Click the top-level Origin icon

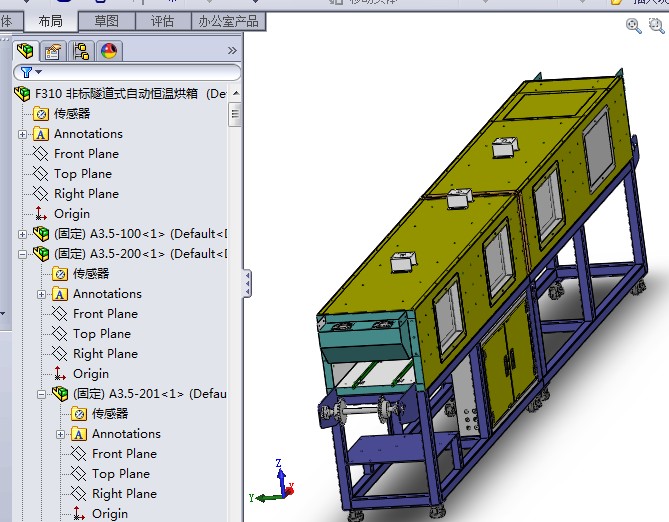click(x=41, y=213)
